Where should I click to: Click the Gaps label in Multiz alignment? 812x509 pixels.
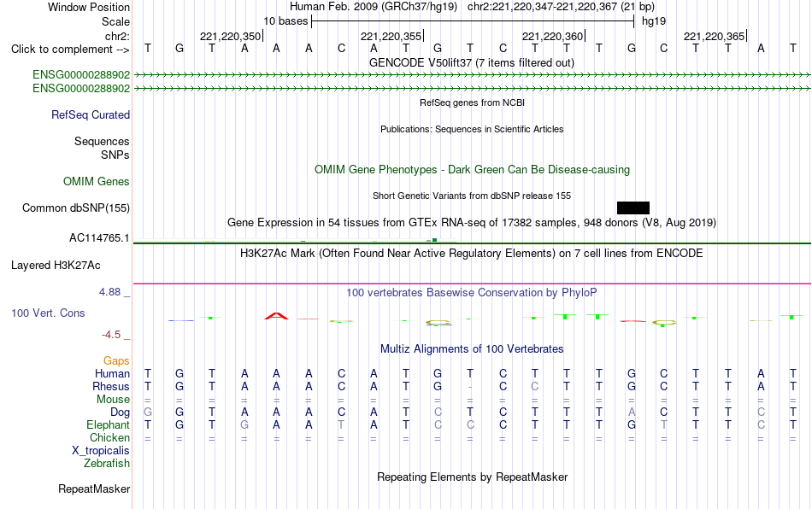[x=116, y=360]
